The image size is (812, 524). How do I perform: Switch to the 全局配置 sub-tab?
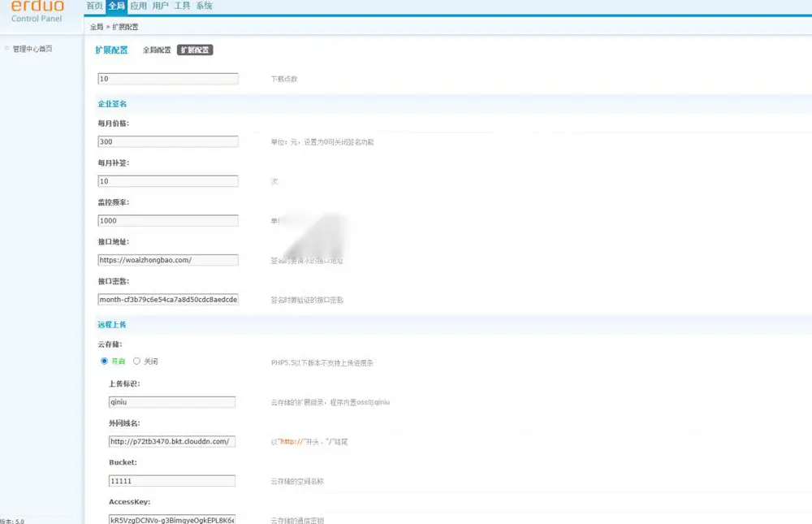coord(157,50)
